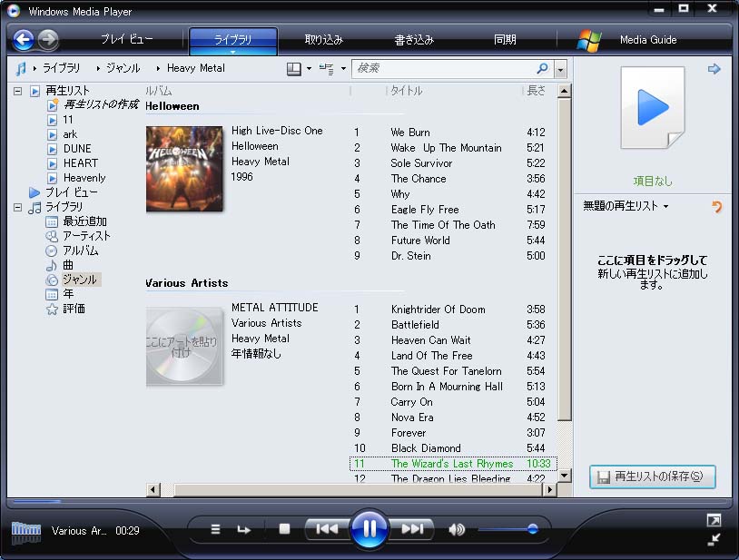The width and height of the screenshot is (739, 560).
Task: Pause playback with the round button
Action: tap(369, 529)
